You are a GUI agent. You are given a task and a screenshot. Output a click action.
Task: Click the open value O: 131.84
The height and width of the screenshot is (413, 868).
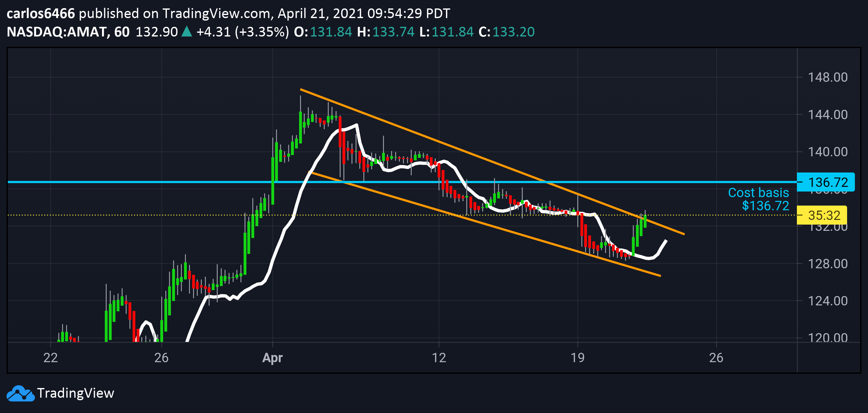click(323, 32)
